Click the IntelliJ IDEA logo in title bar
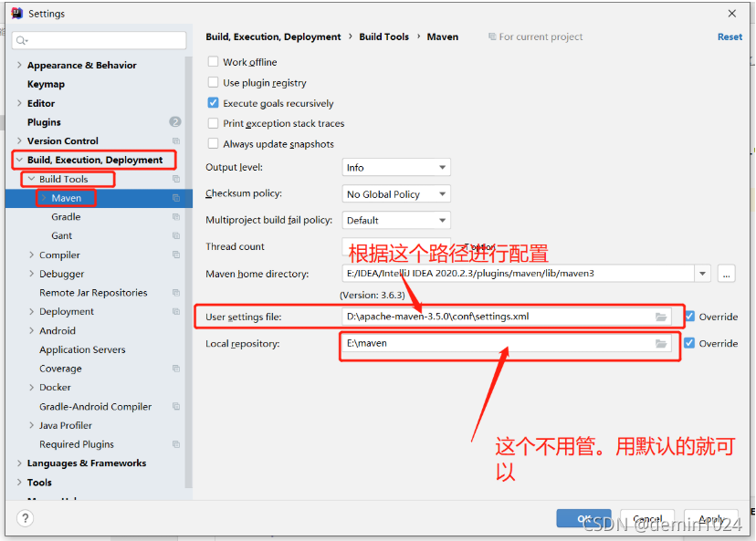 click(17, 14)
